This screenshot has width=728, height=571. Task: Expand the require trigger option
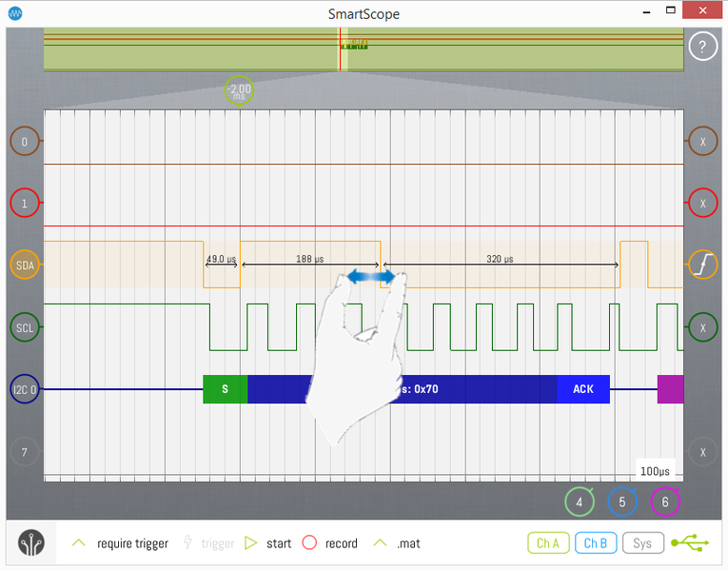[79, 543]
